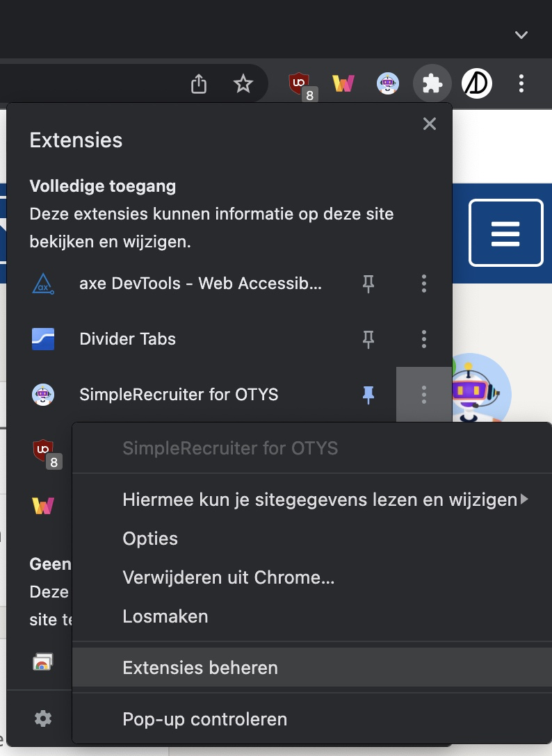Expand the tab search chevron

point(521,35)
